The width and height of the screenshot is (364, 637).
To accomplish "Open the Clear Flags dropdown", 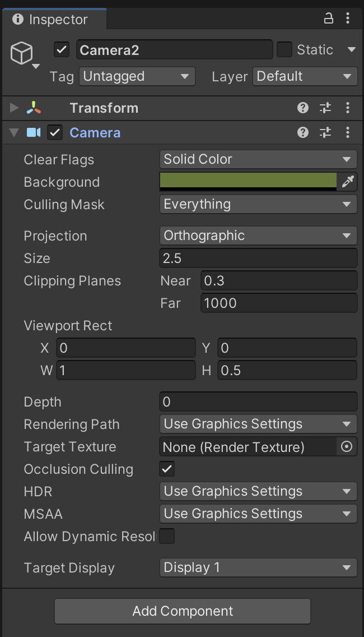I will pos(258,159).
